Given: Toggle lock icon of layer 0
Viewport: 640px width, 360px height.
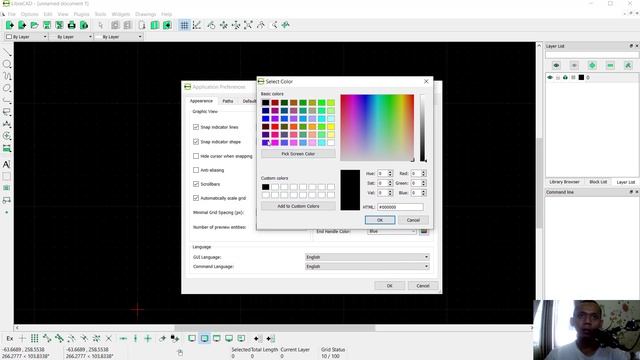Looking at the screenshot, I should pos(558,77).
